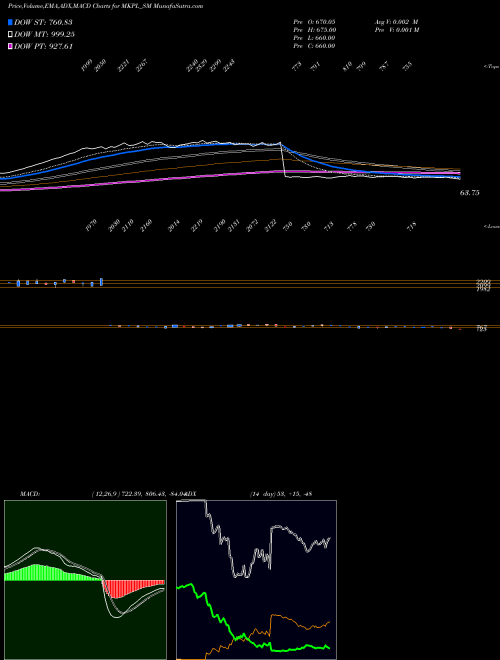Select the 'DOW PT: 927.61' legend text
The image size is (500, 660).
pos(43,47)
